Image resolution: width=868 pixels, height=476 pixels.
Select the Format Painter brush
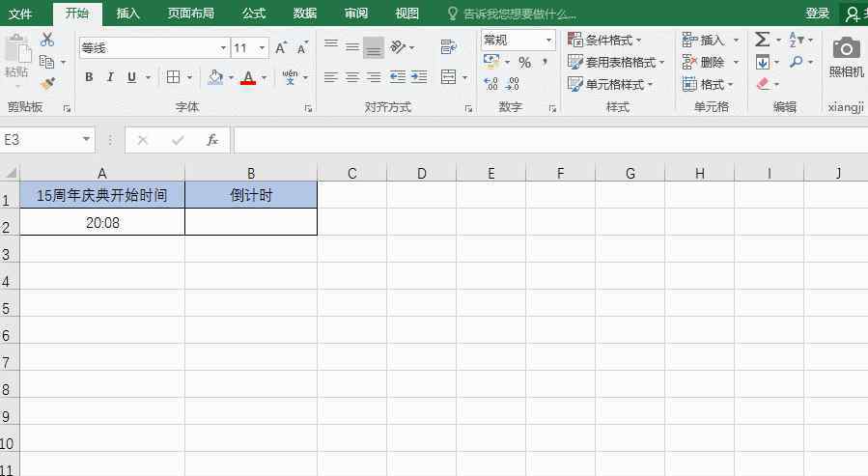point(47,84)
